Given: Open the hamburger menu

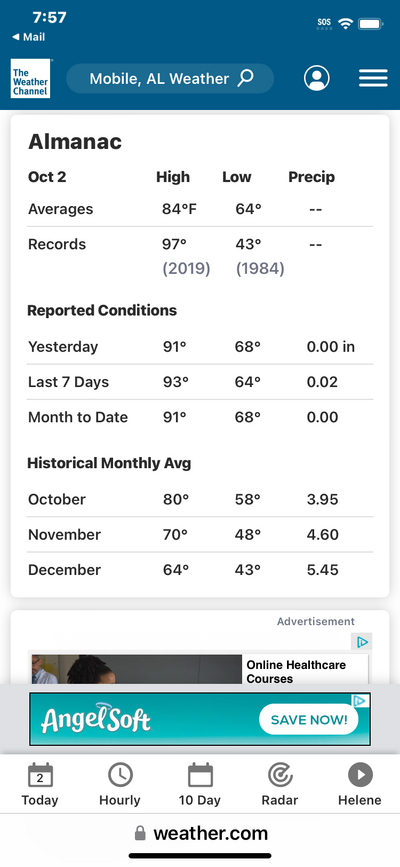Looking at the screenshot, I should (373, 78).
